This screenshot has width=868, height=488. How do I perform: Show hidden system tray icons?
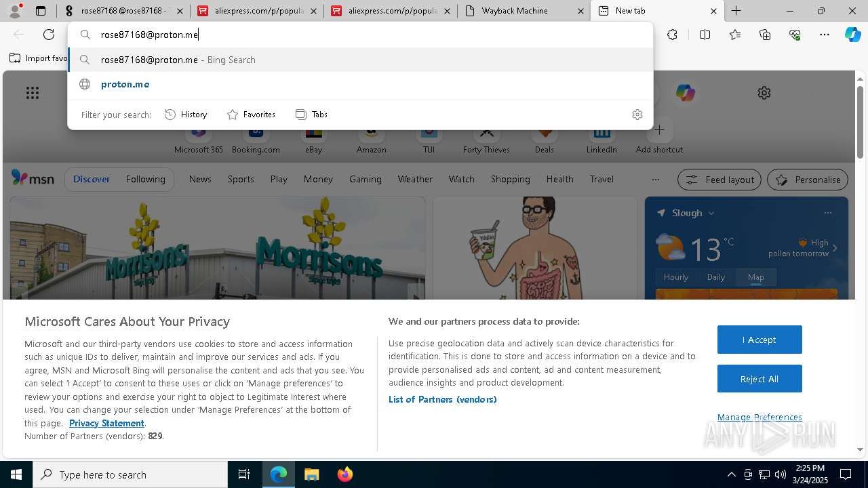pos(731,474)
